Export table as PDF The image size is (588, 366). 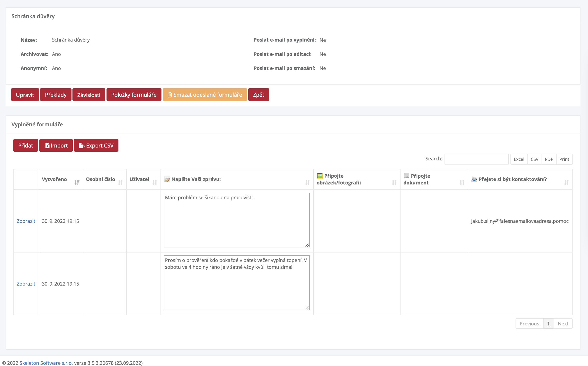click(549, 159)
